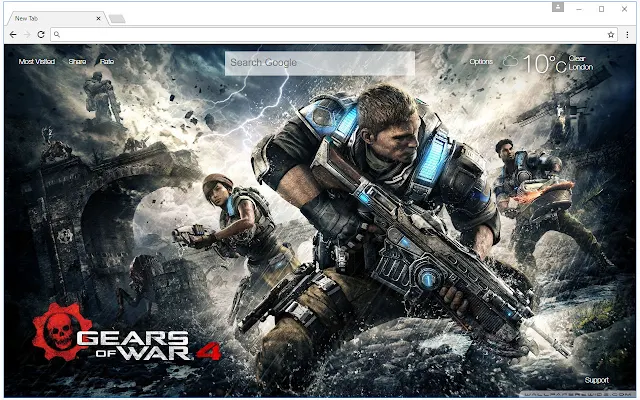
Task: Open the Options link
Action: (481, 62)
